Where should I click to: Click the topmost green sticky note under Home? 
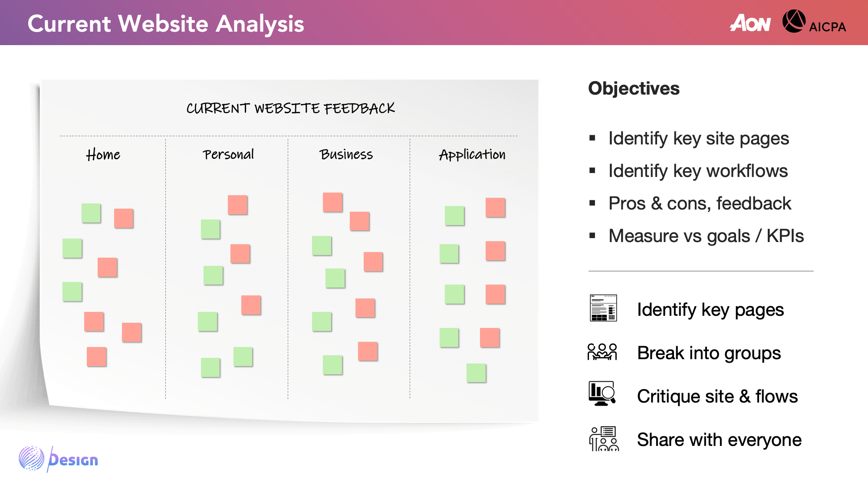(x=91, y=213)
